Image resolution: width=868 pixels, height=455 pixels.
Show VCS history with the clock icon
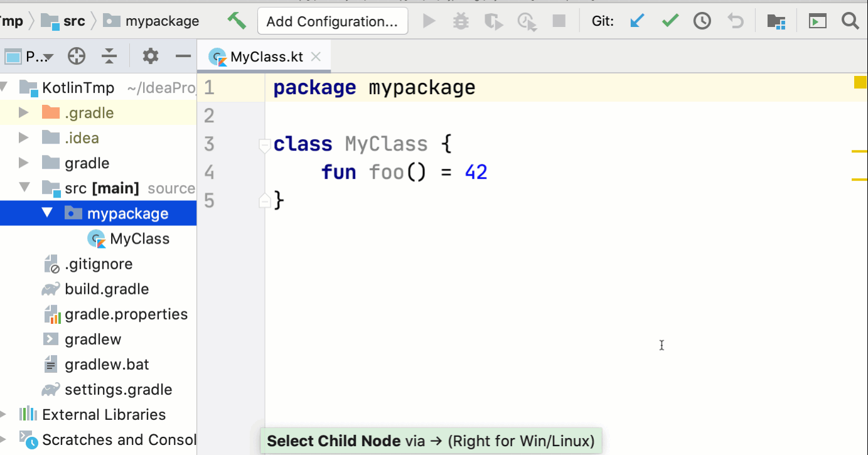[702, 21]
